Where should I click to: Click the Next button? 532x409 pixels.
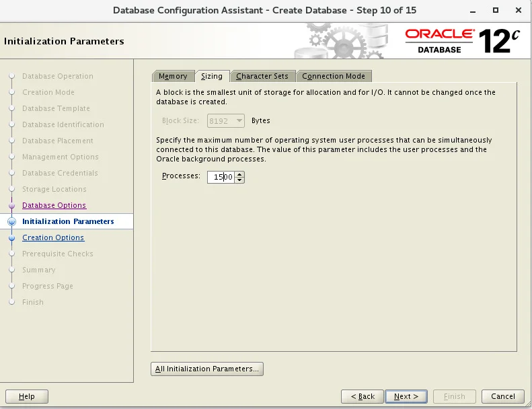pos(406,396)
